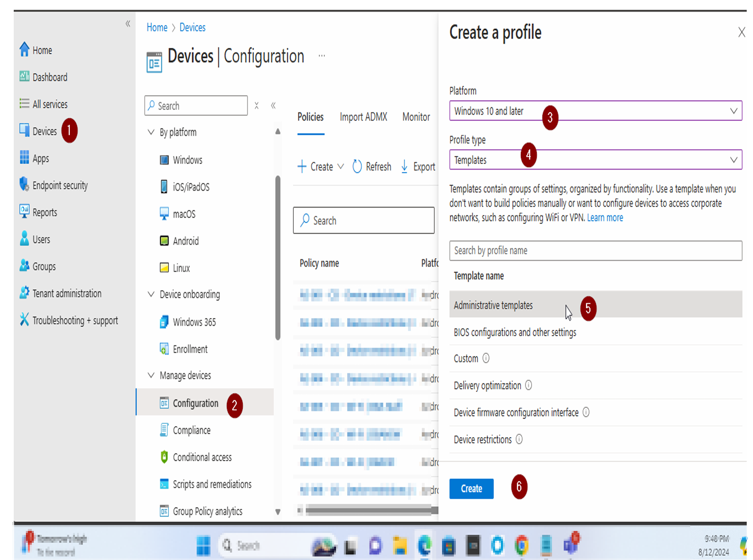Select the Custom template
The image size is (753, 560).
pos(596,359)
